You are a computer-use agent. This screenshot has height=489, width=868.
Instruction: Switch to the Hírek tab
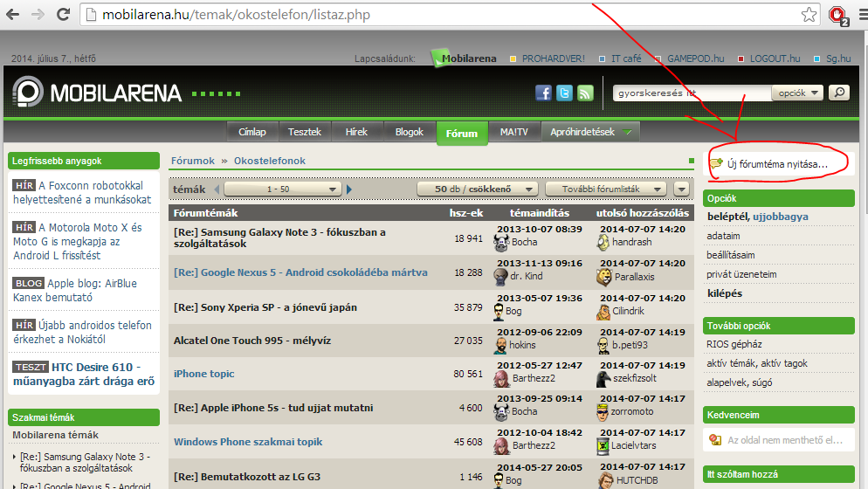(356, 133)
